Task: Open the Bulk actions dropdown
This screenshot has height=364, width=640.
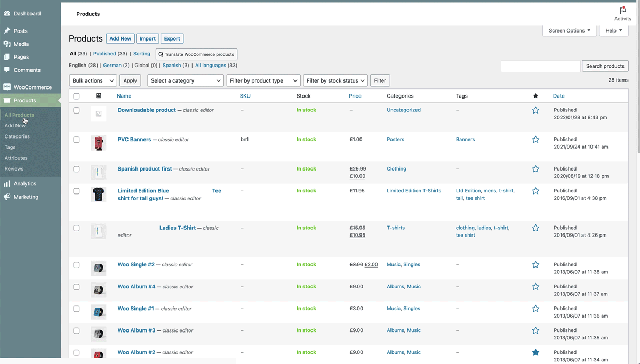Action: (x=93, y=80)
